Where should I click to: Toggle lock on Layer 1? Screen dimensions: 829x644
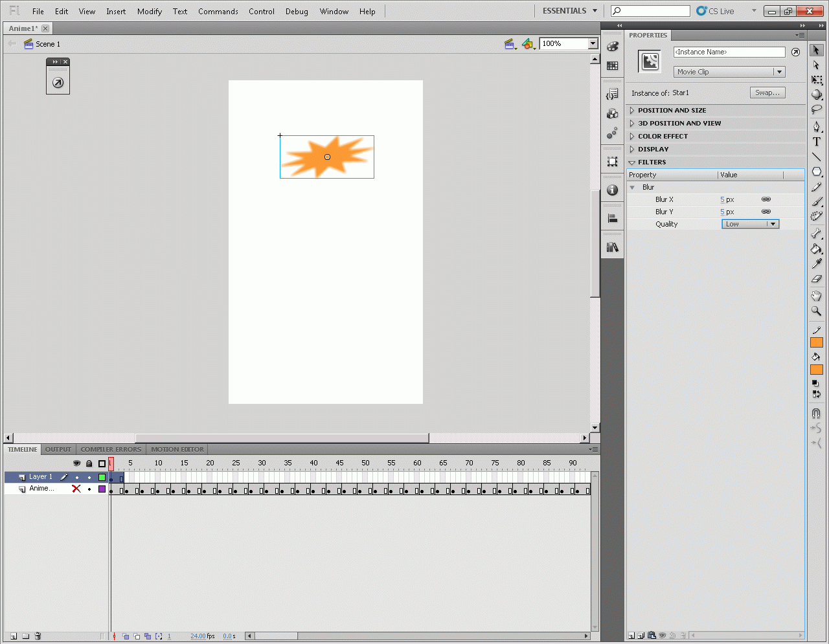pyautogui.click(x=89, y=478)
